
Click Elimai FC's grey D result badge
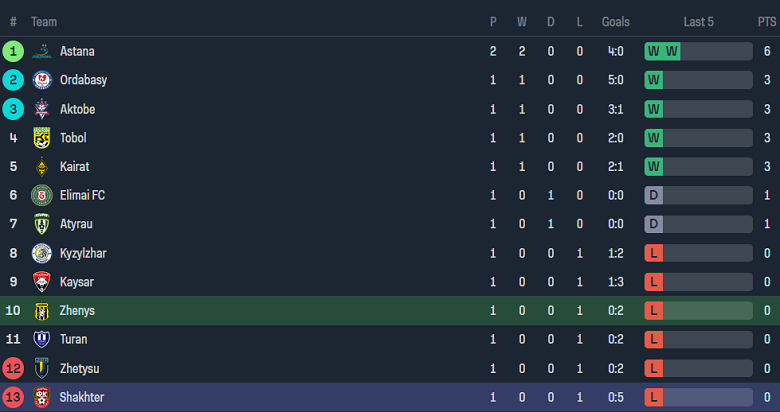coord(654,195)
